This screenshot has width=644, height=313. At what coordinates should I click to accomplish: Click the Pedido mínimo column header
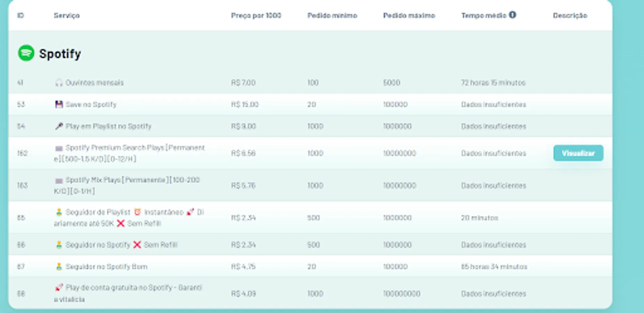tap(332, 15)
